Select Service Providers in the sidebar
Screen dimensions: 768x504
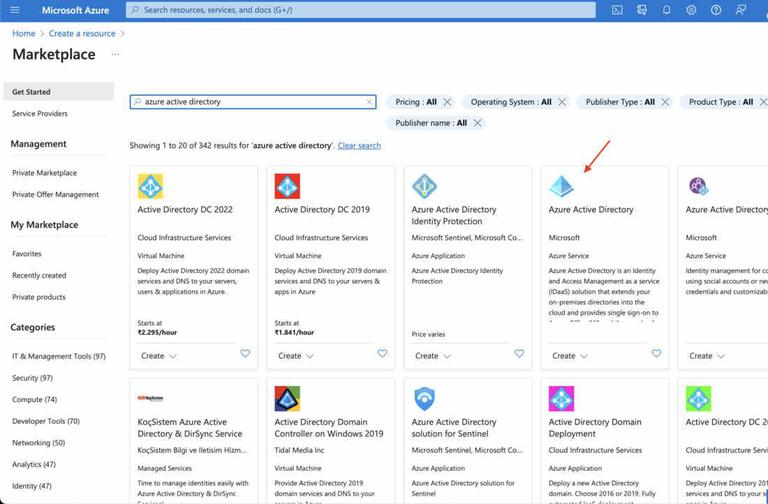40,114
